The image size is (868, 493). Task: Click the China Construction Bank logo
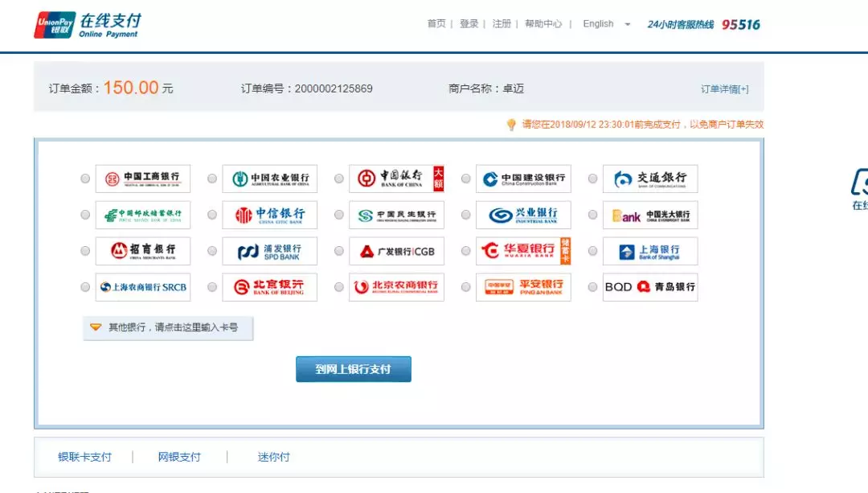523,179
